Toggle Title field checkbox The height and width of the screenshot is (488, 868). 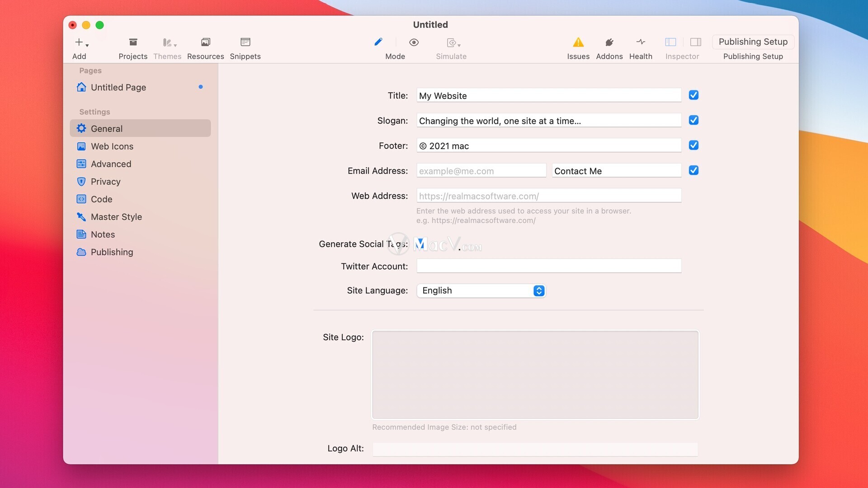click(x=693, y=95)
